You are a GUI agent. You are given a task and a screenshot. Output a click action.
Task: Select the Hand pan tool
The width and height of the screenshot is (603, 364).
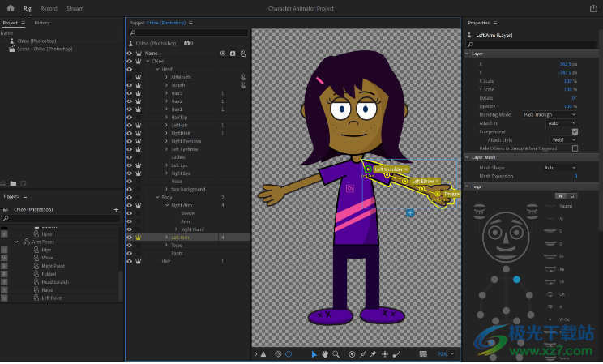(x=325, y=354)
